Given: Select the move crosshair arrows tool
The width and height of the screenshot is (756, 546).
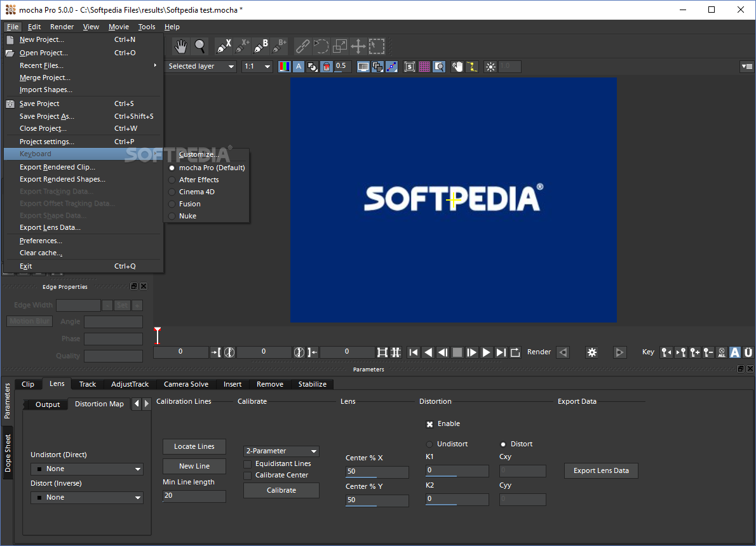Looking at the screenshot, I should 358,46.
